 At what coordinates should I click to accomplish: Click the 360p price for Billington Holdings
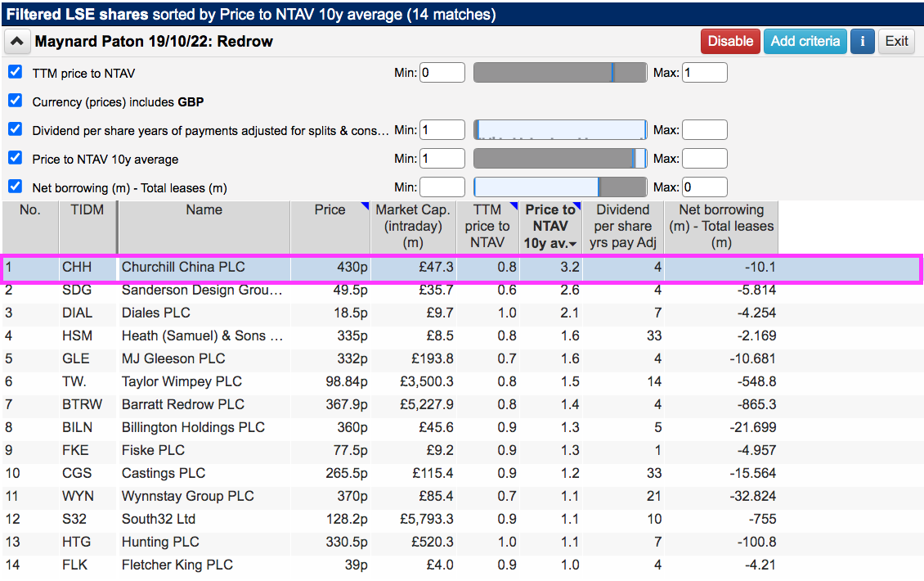pos(352,428)
